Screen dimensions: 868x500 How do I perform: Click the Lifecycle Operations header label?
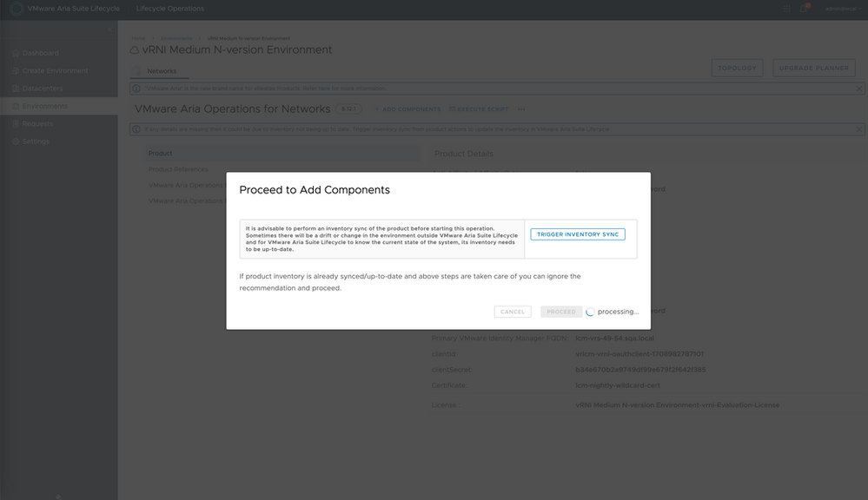click(x=170, y=9)
